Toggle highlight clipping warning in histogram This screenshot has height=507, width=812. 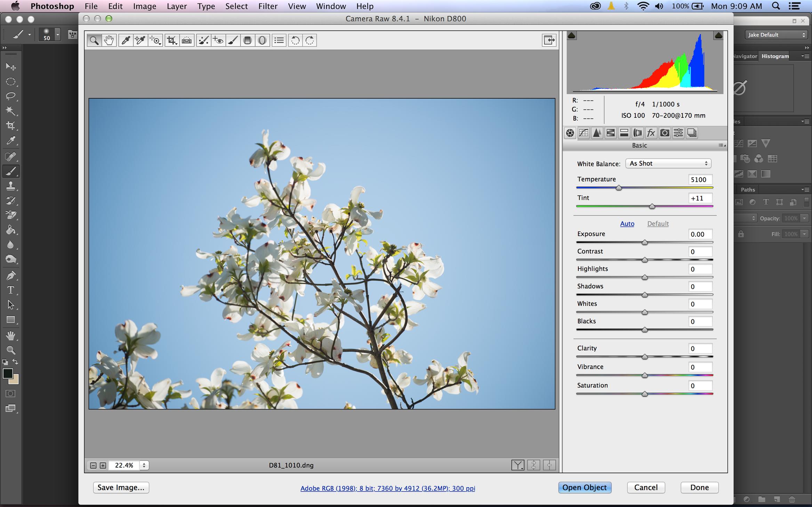coord(718,35)
